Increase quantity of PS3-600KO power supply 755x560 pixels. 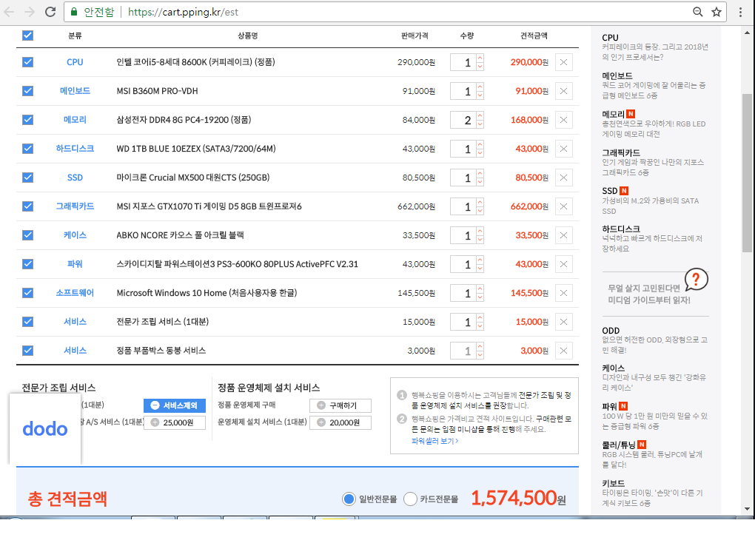tap(480, 260)
